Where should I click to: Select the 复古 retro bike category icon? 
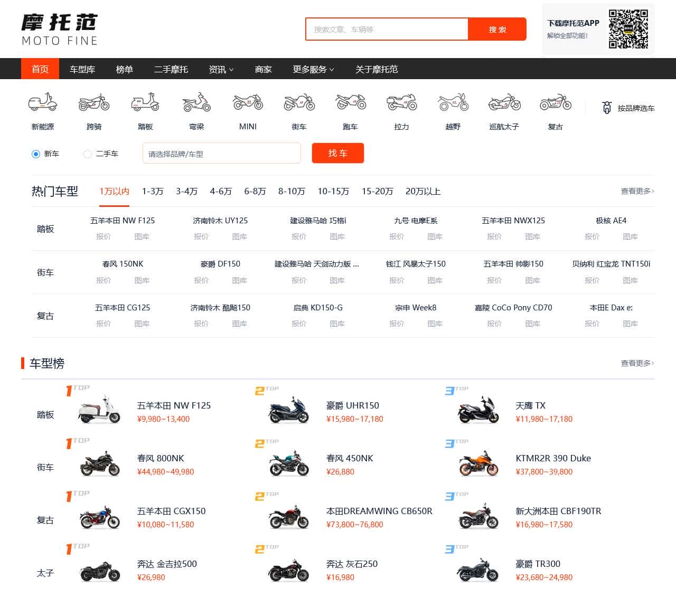(x=556, y=102)
